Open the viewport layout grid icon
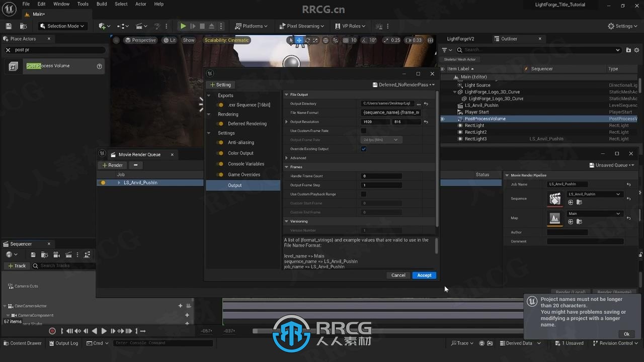644x362 pixels. click(430, 40)
